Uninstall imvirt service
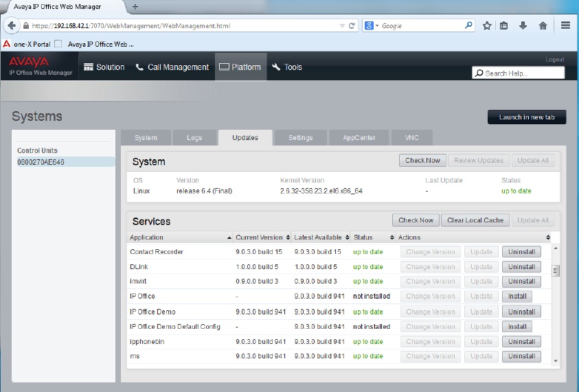Viewport: 579px width, 392px height. click(x=521, y=281)
